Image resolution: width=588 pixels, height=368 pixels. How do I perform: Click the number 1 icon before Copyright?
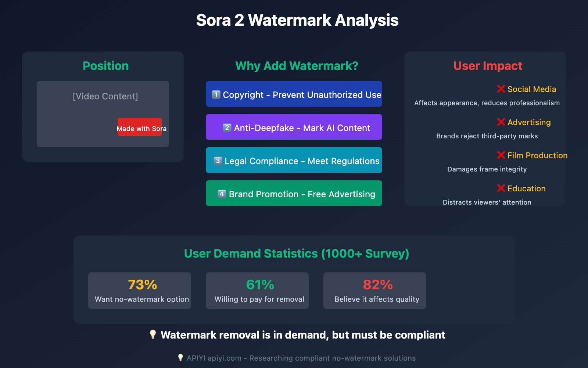point(216,95)
